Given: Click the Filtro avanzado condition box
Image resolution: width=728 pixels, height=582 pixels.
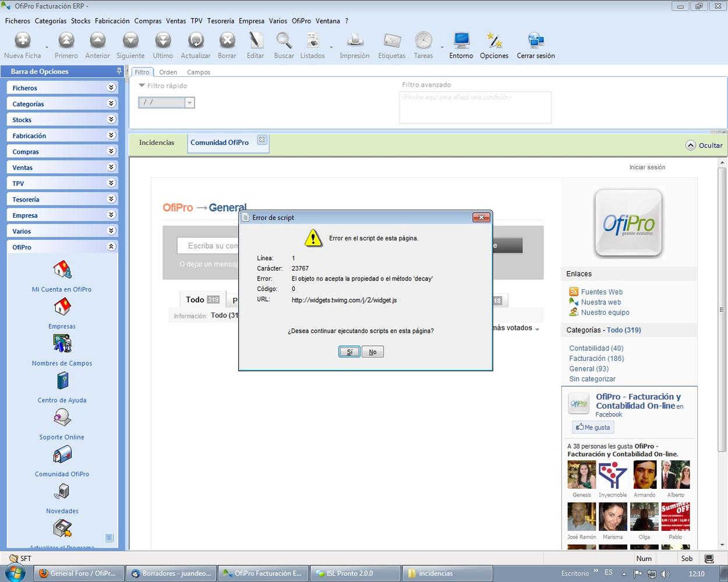Looking at the screenshot, I should point(475,107).
